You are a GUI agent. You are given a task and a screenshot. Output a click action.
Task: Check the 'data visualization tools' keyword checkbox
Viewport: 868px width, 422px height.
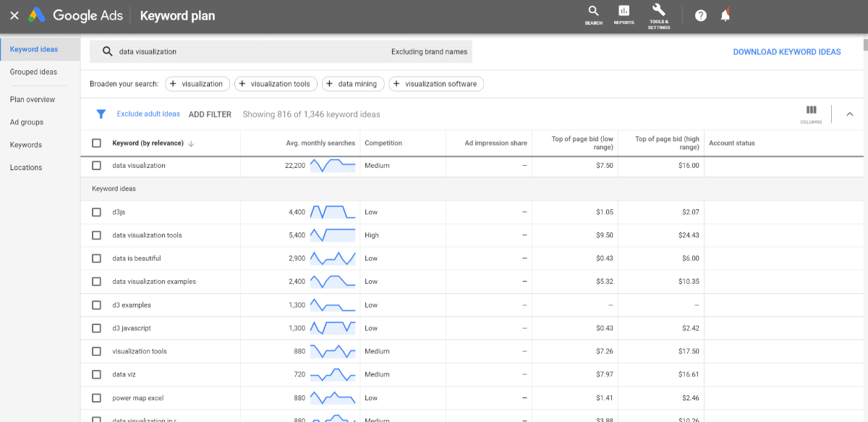(x=96, y=235)
